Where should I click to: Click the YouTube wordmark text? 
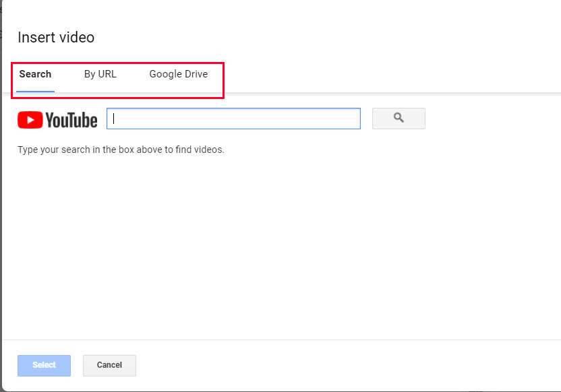(x=71, y=121)
